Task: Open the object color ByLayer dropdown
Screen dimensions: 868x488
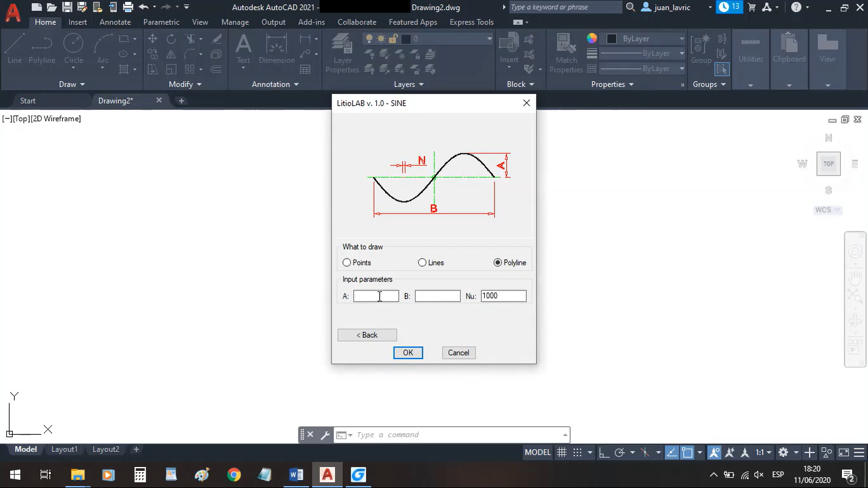Action: 644,39
